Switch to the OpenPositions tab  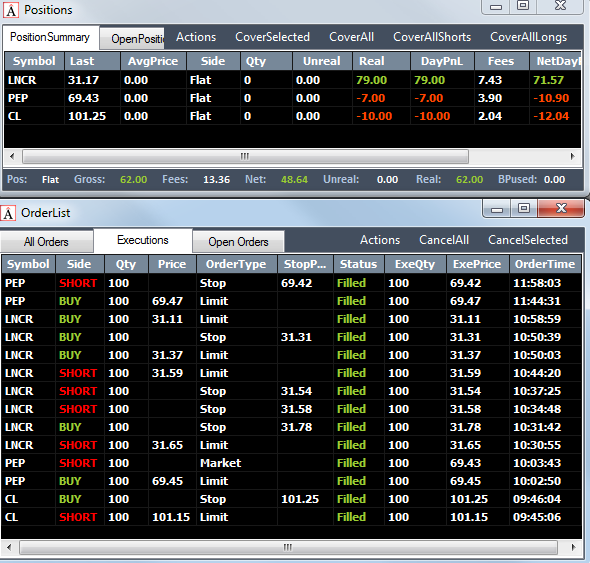pyautogui.click(x=132, y=39)
